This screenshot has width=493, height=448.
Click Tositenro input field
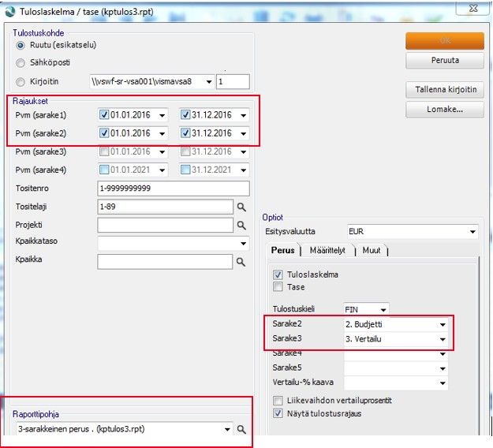pos(174,189)
